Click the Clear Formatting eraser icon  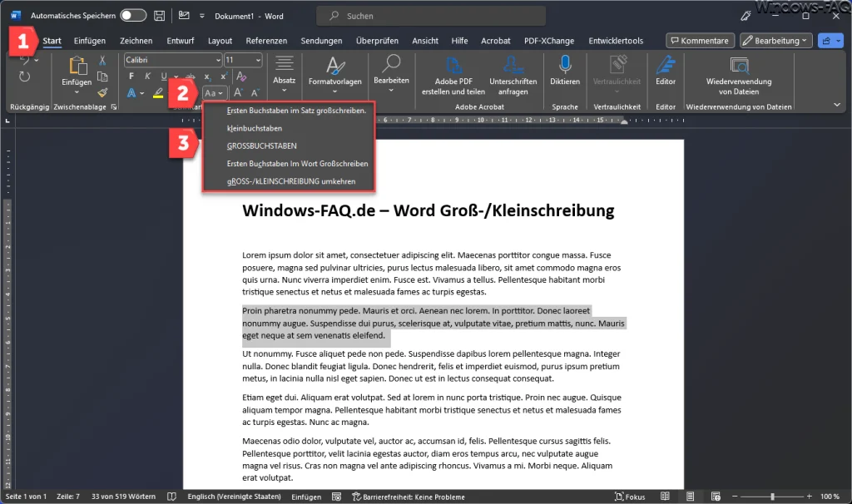pyautogui.click(x=241, y=76)
